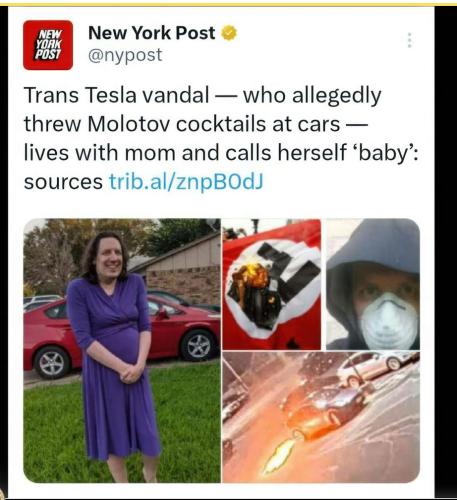
Task: Click the gold verified badge
Action: [229, 33]
